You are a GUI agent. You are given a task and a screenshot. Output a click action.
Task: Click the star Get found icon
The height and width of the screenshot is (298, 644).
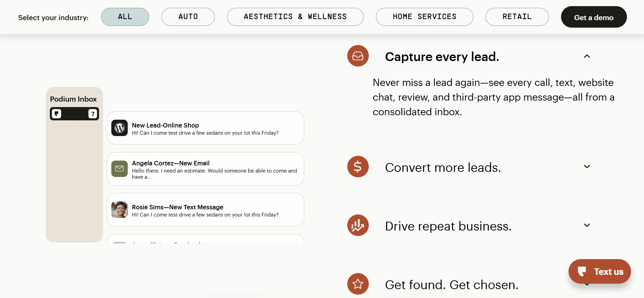point(358,284)
